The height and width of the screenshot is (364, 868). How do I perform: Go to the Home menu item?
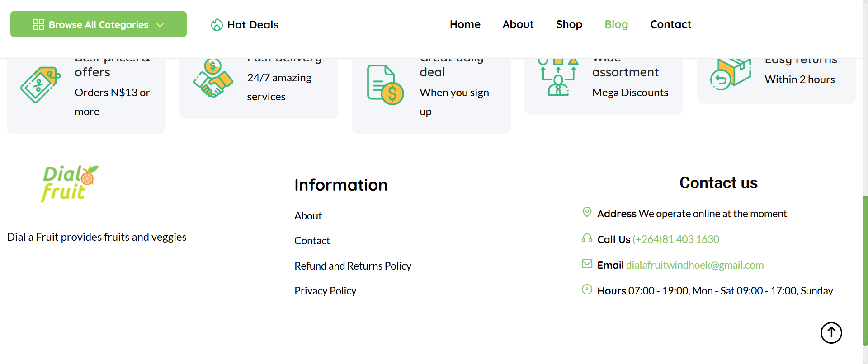coord(465,24)
